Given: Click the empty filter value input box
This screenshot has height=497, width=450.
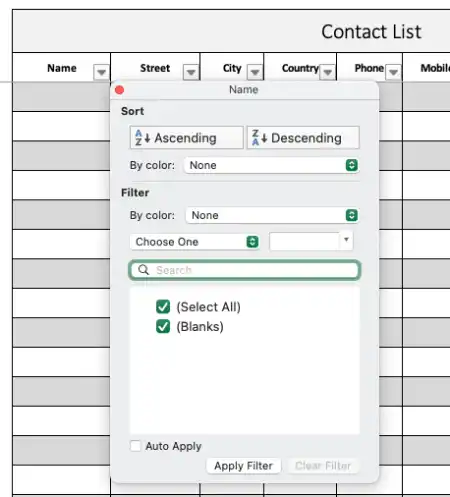Looking at the screenshot, I should 305,241.
